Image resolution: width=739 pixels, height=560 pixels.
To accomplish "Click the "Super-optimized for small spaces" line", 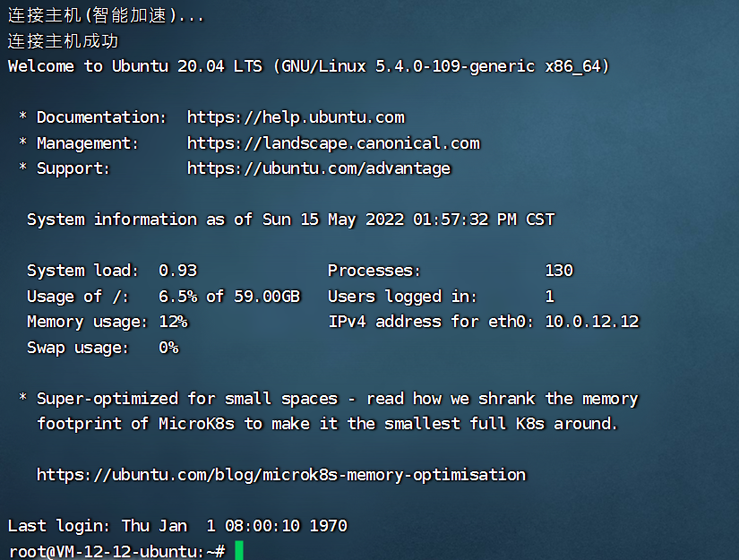I will point(337,399).
